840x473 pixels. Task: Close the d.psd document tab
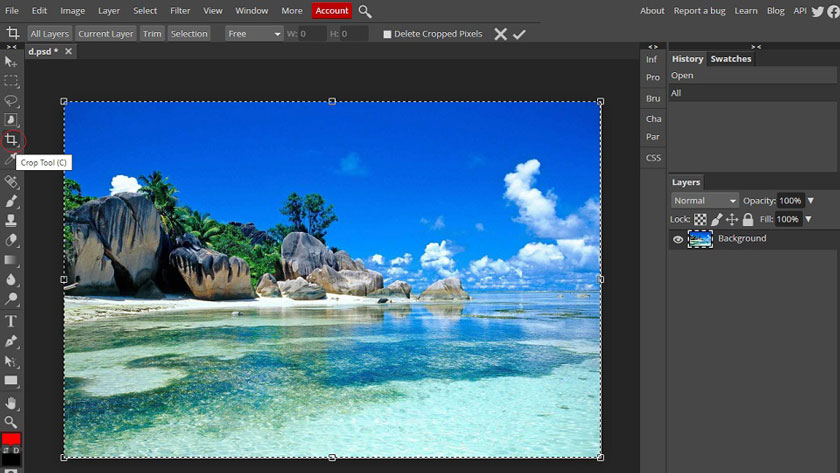[68, 51]
